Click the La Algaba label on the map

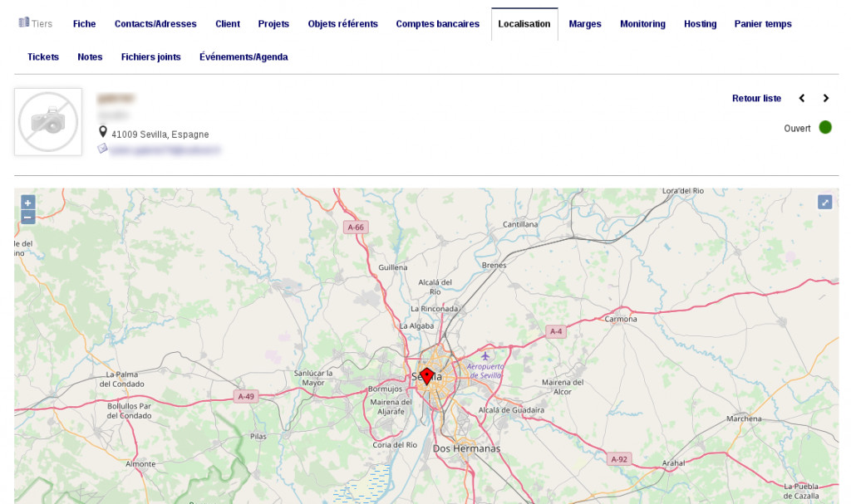tap(417, 326)
